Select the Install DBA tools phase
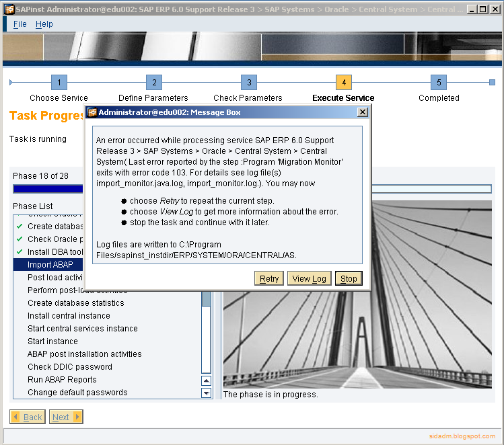504x445 pixels. 55,251
